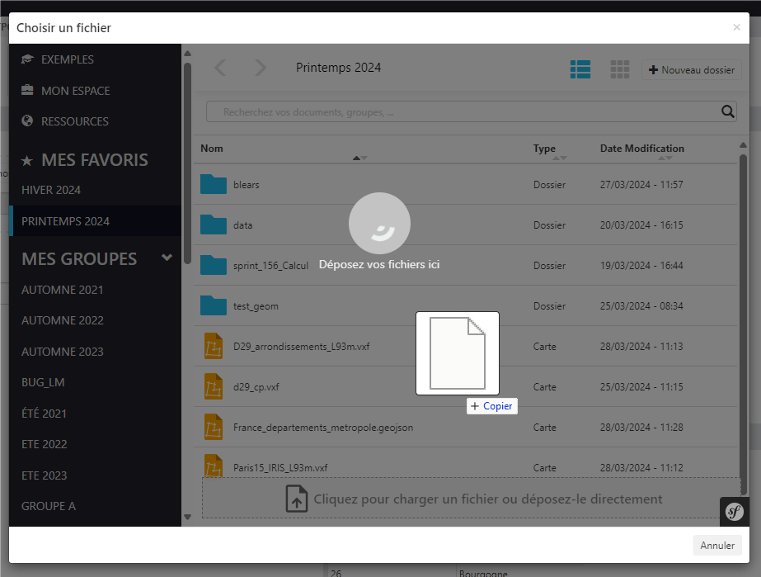This screenshot has height=577, width=761.
Task: Click the search magnifier icon
Action: click(729, 112)
